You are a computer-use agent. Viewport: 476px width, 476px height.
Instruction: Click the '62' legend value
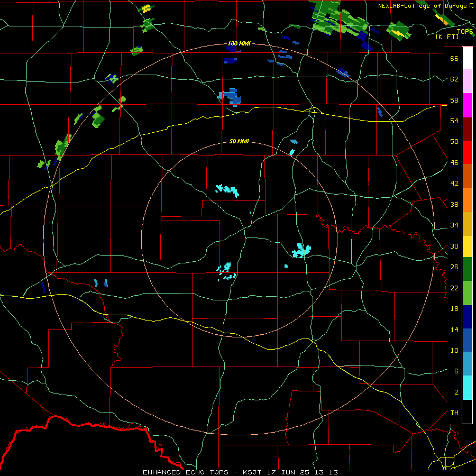pos(454,79)
